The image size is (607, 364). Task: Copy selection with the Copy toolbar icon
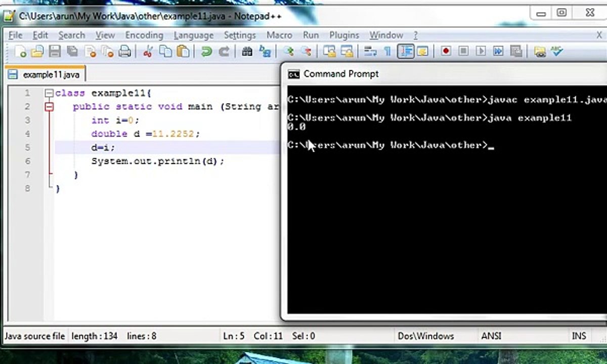tap(165, 51)
